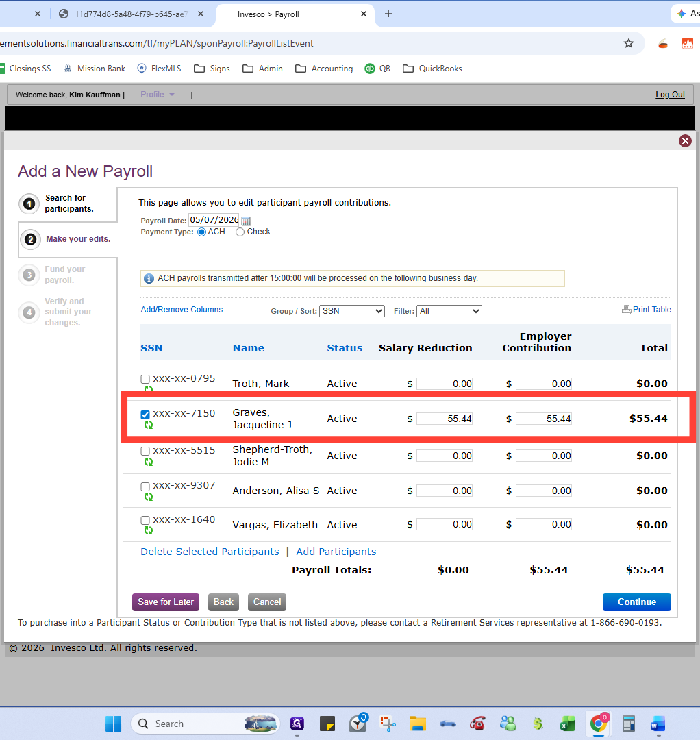Open the calculator app in taskbar
The width and height of the screenshot is (700, 740).
(x=628, y=724)
